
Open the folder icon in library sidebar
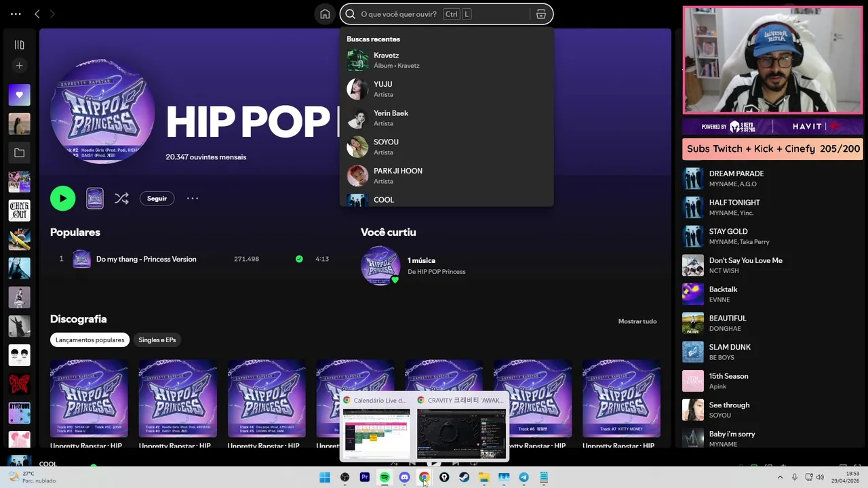(19, 153)
